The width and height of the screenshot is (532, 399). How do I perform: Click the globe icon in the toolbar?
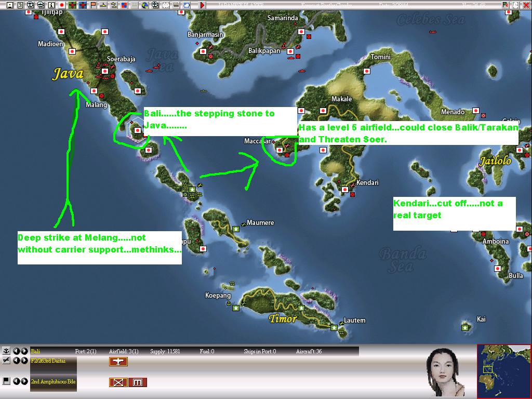(145, 5)
